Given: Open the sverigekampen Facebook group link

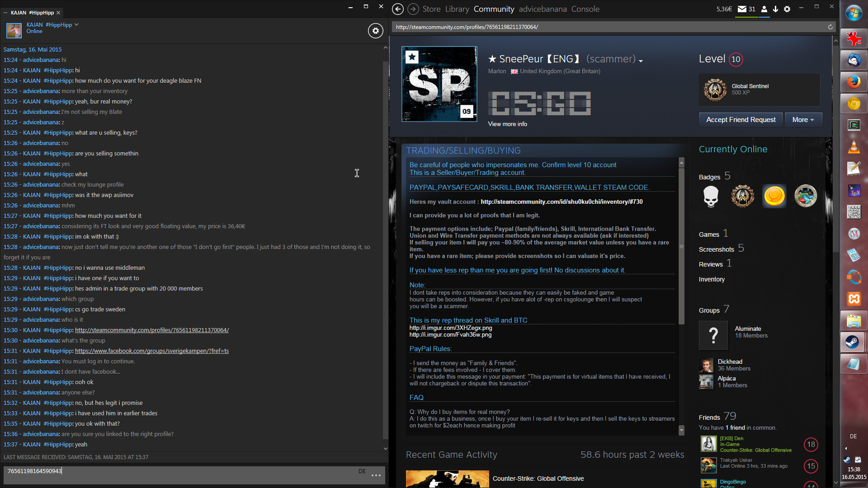Looking at the screenshot, I should tap(151, 351).
